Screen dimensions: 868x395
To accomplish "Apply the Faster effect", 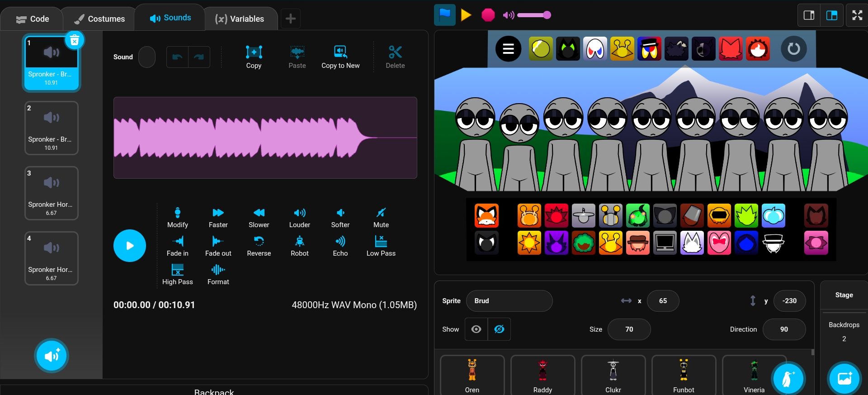I will tap(218, 218).
